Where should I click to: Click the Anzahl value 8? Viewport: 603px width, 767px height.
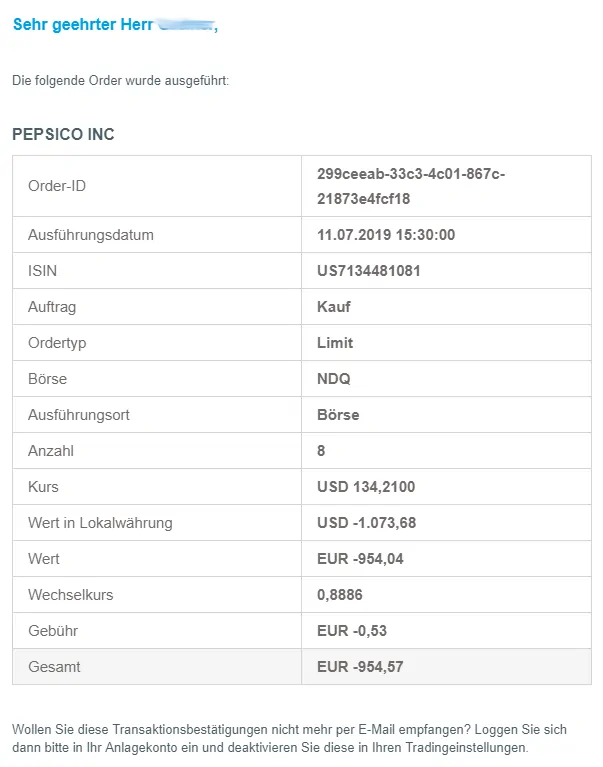pyautogui.click(x=321, y=451)
